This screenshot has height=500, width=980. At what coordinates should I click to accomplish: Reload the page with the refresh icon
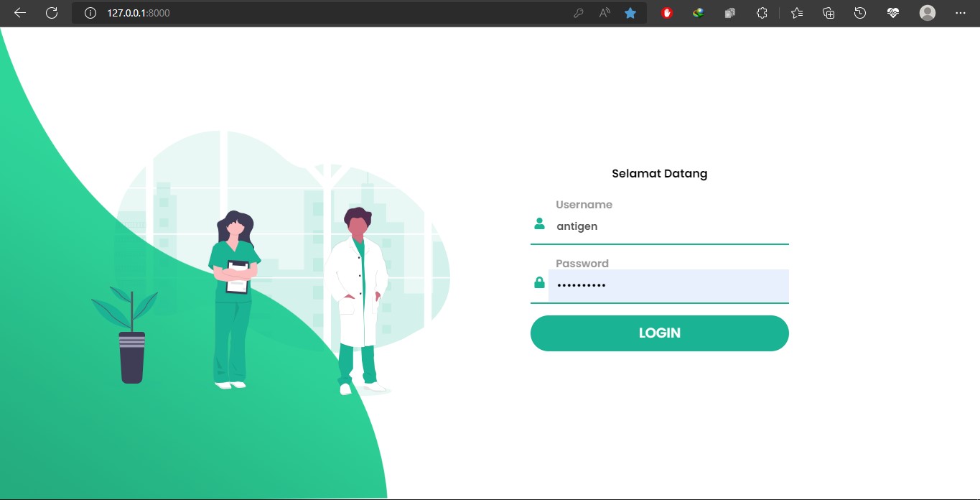tap(52, 13)
